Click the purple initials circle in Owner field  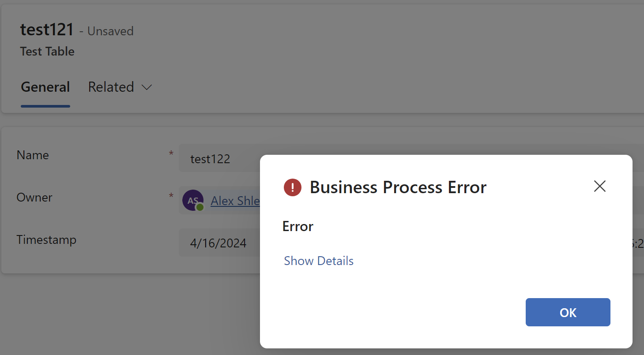pyautogui.click(x=193, y=200)
